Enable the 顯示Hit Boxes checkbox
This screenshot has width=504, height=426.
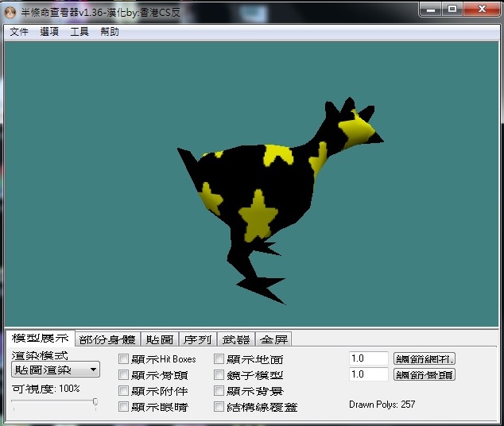tap(123, 359)
